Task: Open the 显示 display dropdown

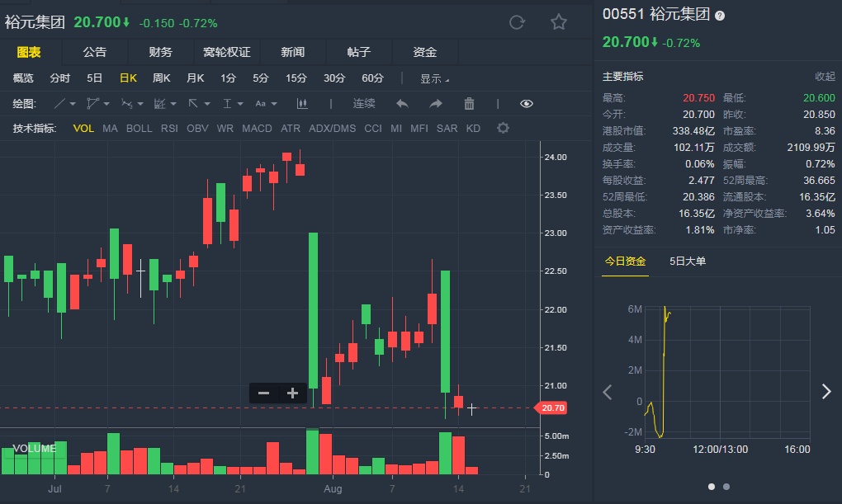Action: pos(434,79)
